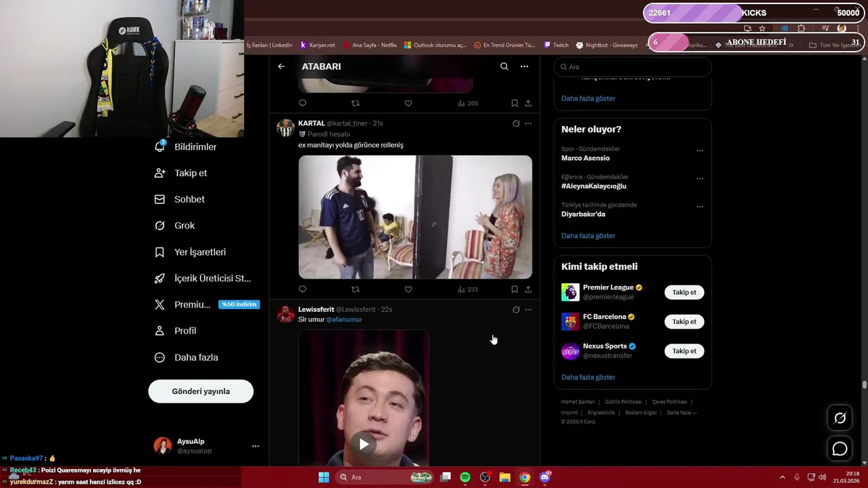The height and width of the screenshot is (488, 868).
Task: Go back using the arrow beside ATABARI
Action: [x=281, y=66]
